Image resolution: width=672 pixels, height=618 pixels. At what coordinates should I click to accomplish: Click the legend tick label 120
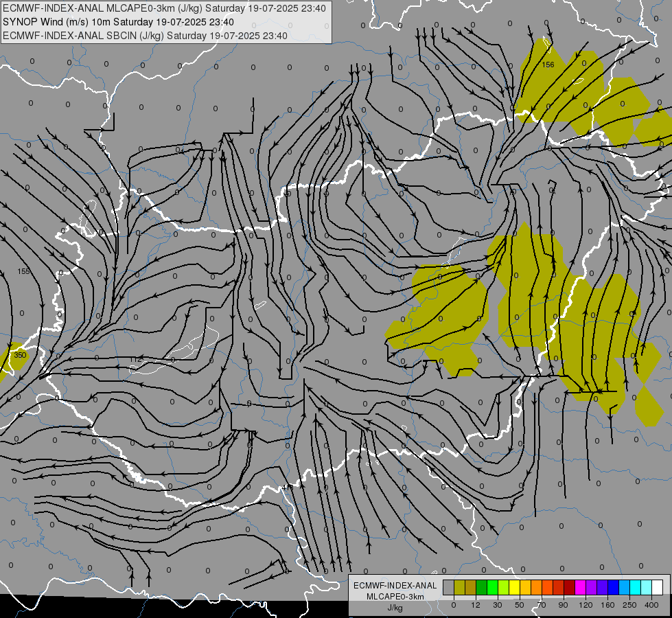(586, 605)
